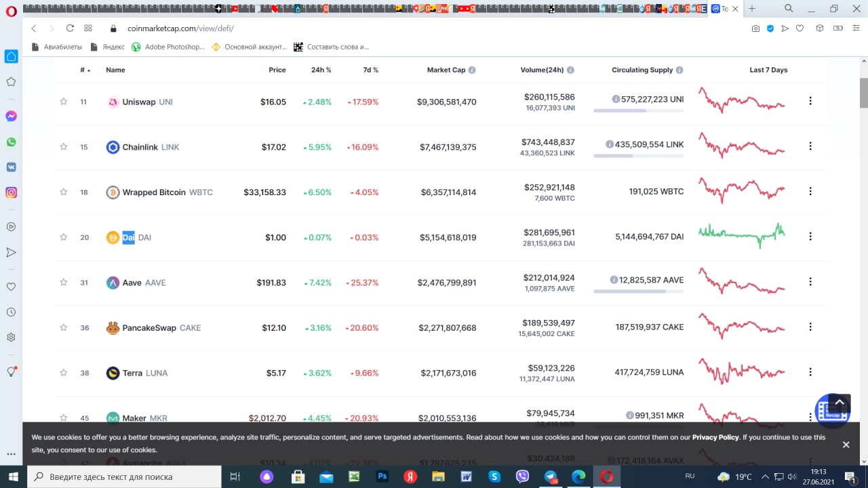Open the sidebar heart icon
Screen dimensions: 868x488
click(x=11, y=287)
